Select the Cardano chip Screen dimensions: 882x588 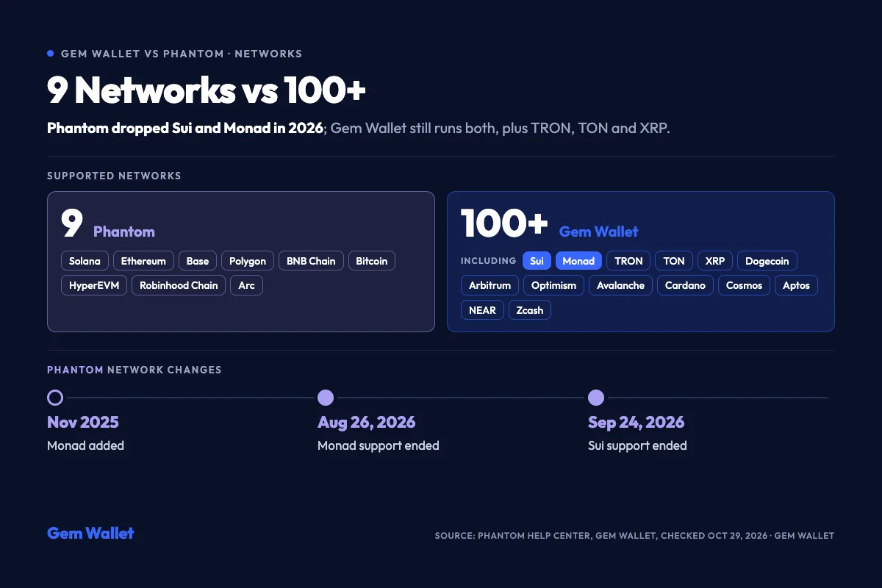(x=686, y=285)
